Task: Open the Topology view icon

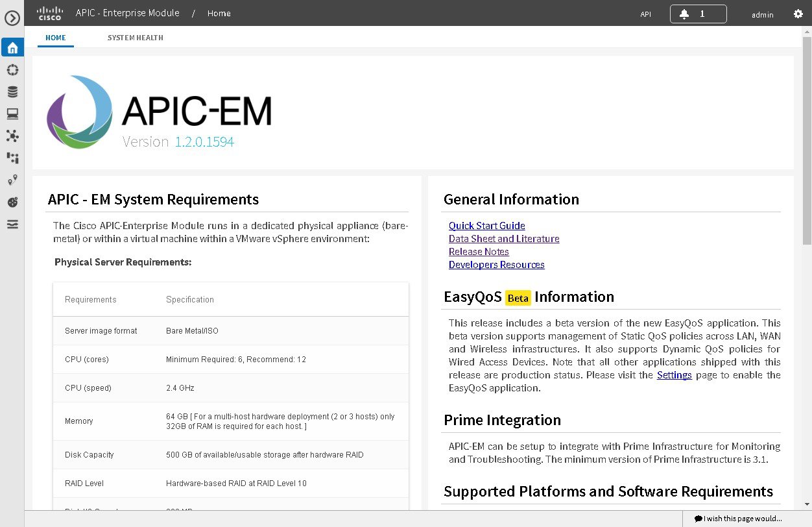Action: [12, 136]
